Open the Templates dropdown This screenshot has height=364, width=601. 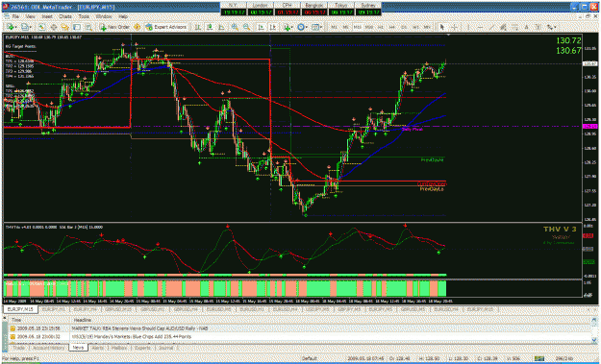point(317,27)
